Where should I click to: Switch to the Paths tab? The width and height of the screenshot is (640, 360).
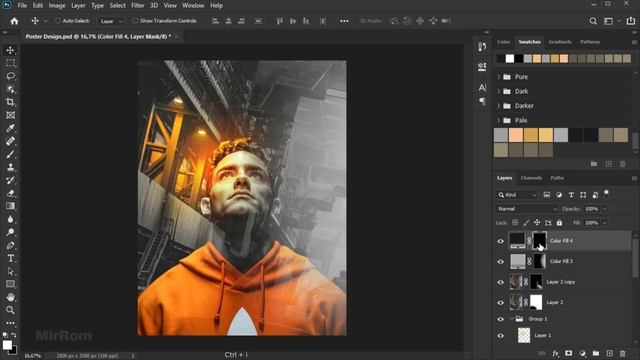557,178
